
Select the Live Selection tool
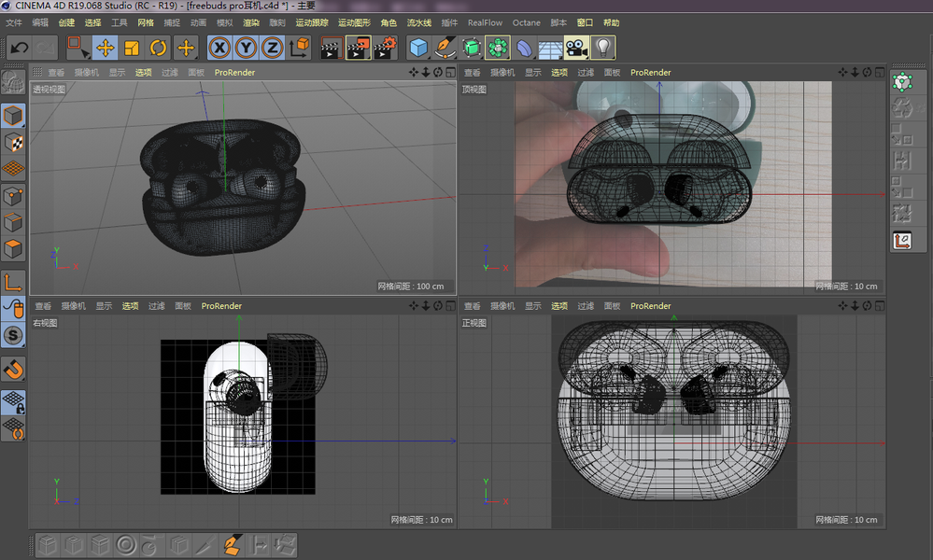click(x=78, y=48)
